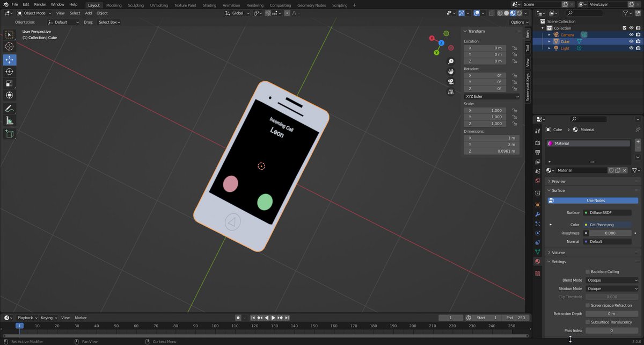Activate the Transform tool

(x=10, y=95)
